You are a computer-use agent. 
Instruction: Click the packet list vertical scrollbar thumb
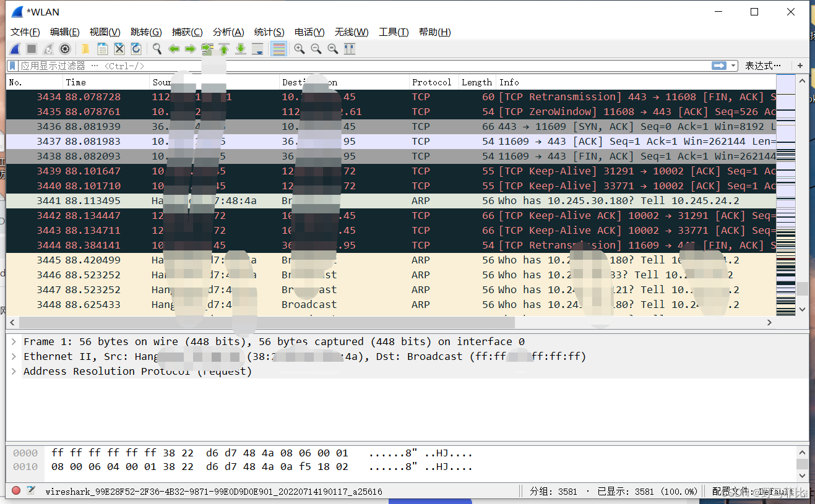pyautogui.click(x=802, y=289)
